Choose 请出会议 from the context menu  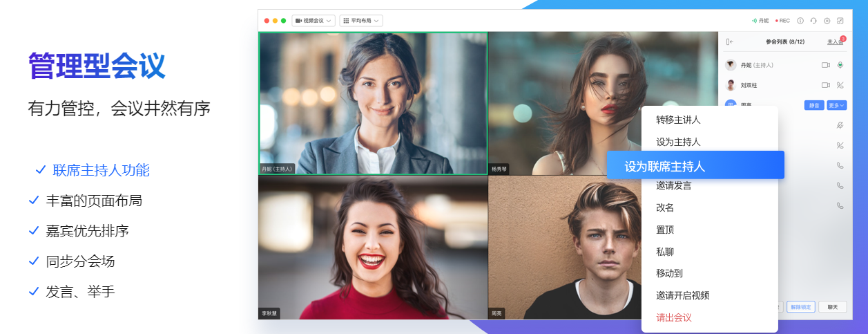pyautogui.click(x=673, y=317)
